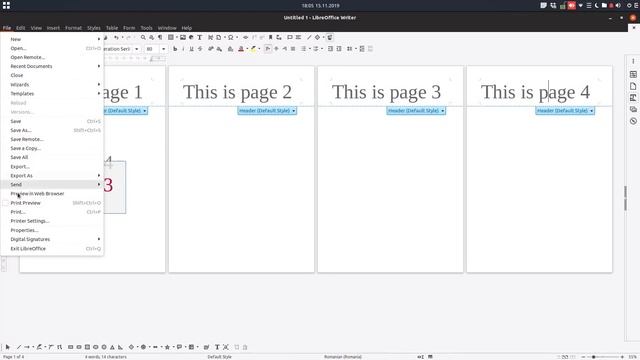Click Templates entry in File menu
The height and width of the screenshot is (360, 640).
(x=52, y=93)
